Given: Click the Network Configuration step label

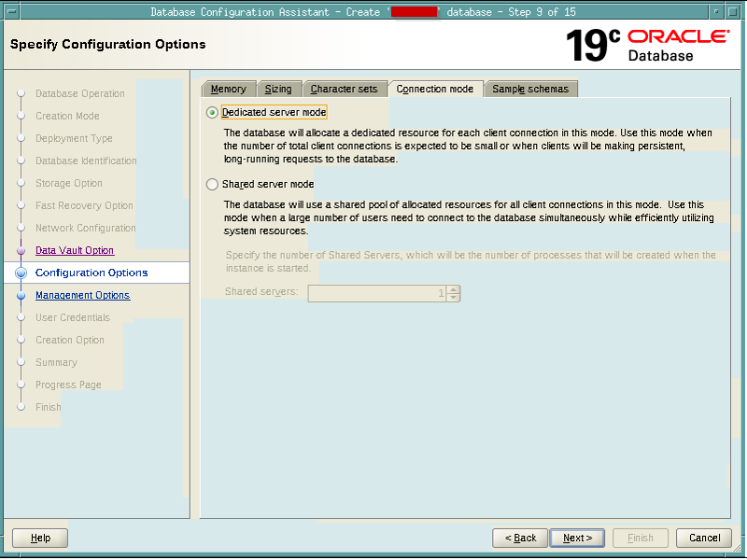Looking at the screenshot, I should 85,228.
